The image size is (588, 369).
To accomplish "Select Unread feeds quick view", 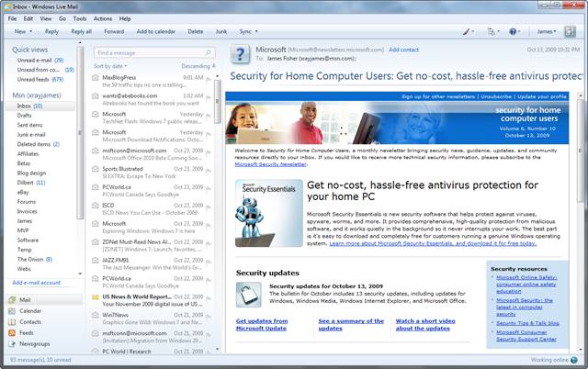I will pos(40,80).
